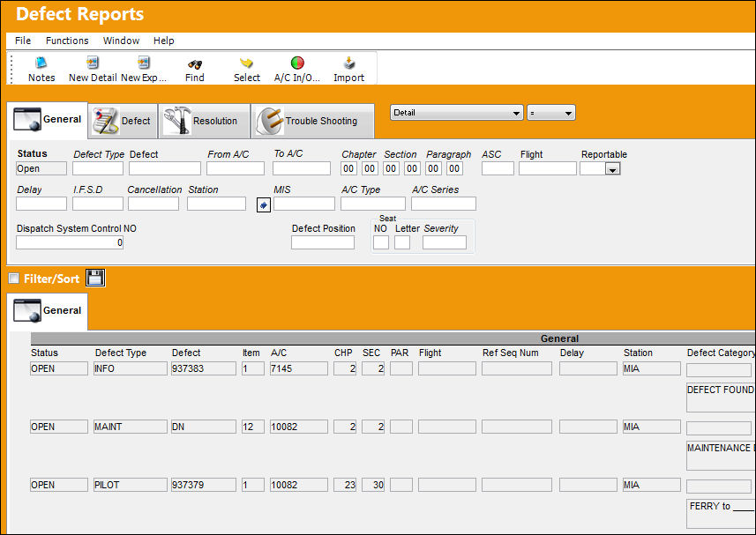Enable the Filter/Sort checkbox
The height and width of the screenshot is (535, 756).
14,278
